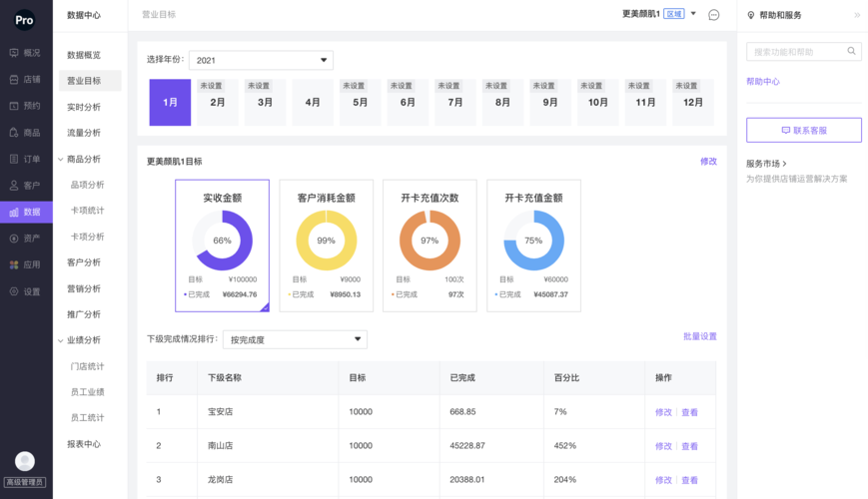This screenshot has width=868, height=499.
Task: Open the 店铺 store sidebar icon
Action: [x=14, y=80]
